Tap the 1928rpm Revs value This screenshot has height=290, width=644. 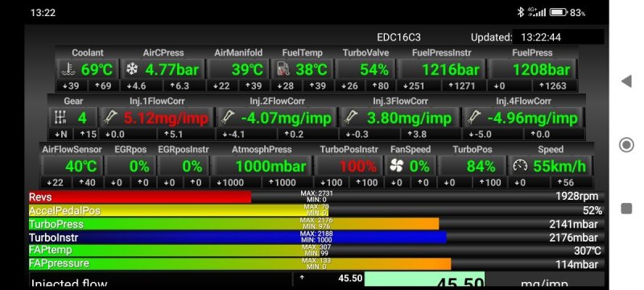(576, 197)
